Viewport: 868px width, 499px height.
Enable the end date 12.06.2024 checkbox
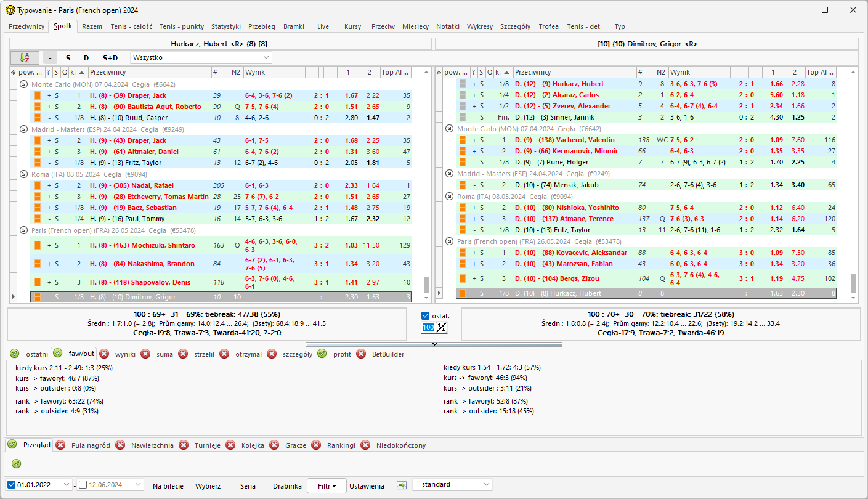(83, 485)
